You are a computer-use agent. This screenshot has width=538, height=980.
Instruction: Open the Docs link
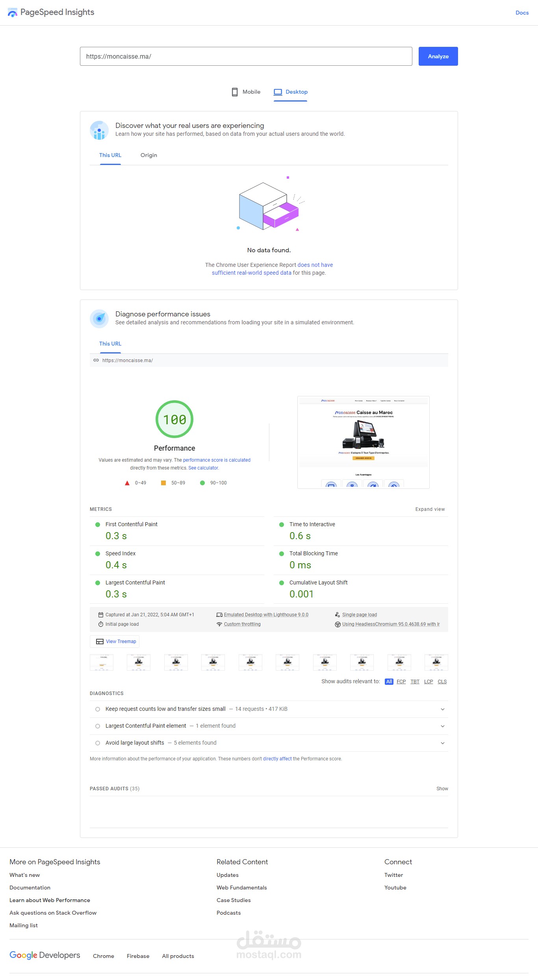[x=522, y=13]
